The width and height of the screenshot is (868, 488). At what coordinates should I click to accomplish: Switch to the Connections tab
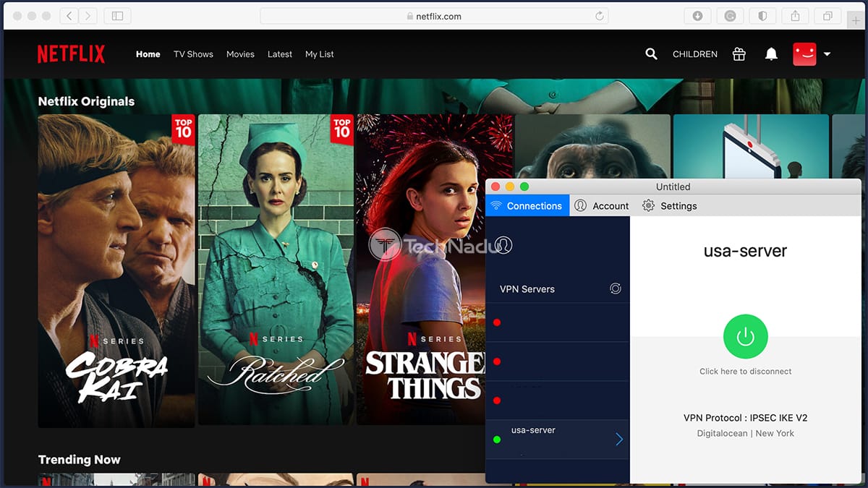point(527,205)
